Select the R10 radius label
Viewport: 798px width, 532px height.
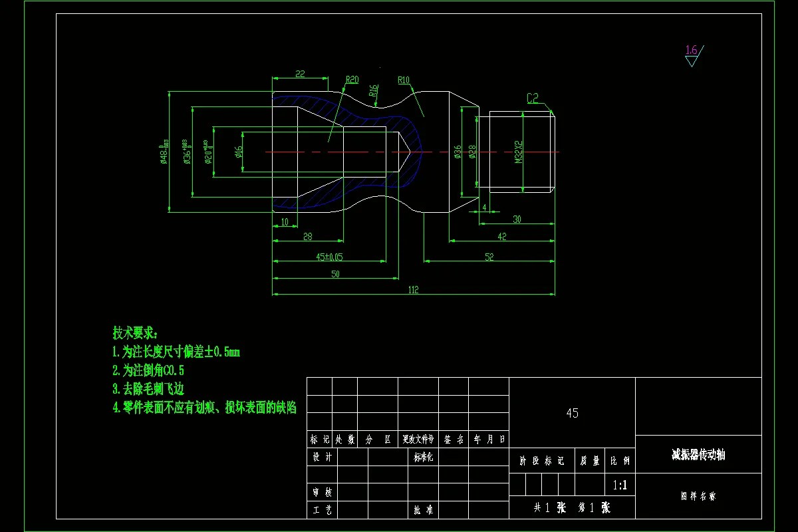pos(404,80)
